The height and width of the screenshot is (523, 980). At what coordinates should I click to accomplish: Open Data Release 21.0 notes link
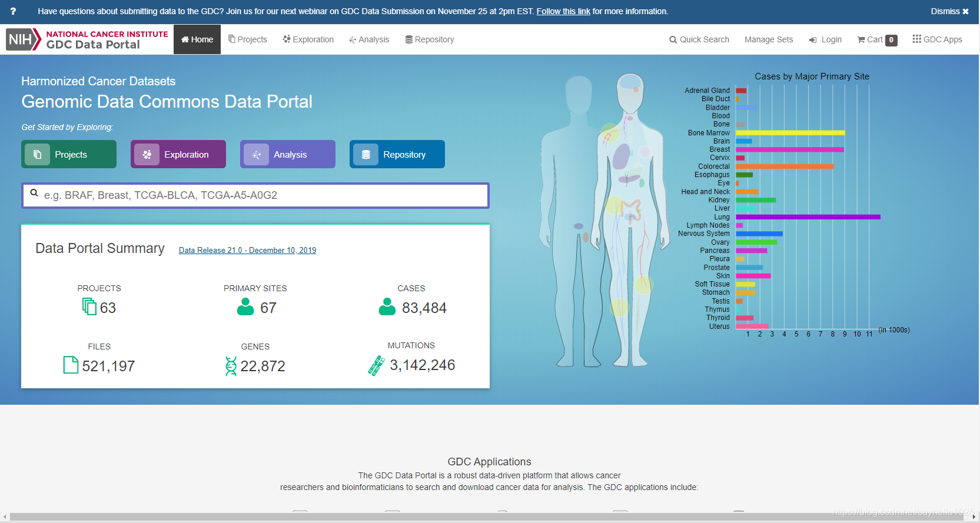click(x=247, y=250)
